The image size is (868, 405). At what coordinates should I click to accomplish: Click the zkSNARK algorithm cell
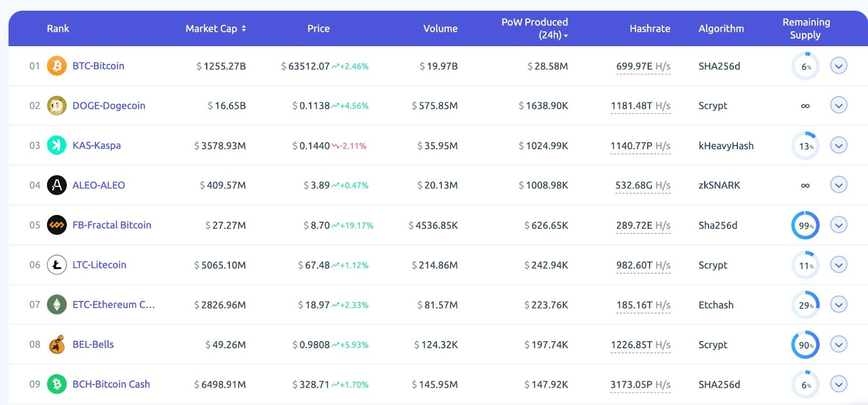(719, 185)
